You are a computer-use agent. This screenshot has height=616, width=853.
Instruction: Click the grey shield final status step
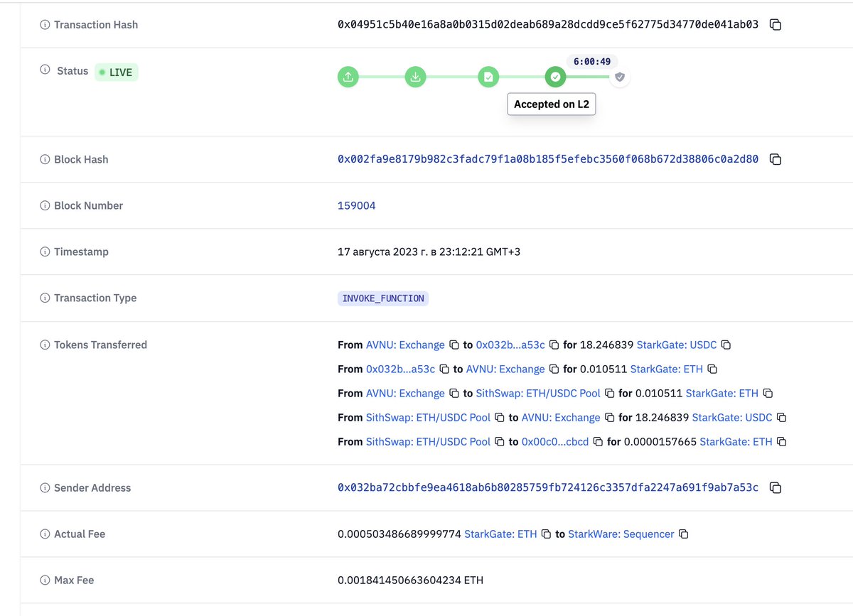pos(620,77)
